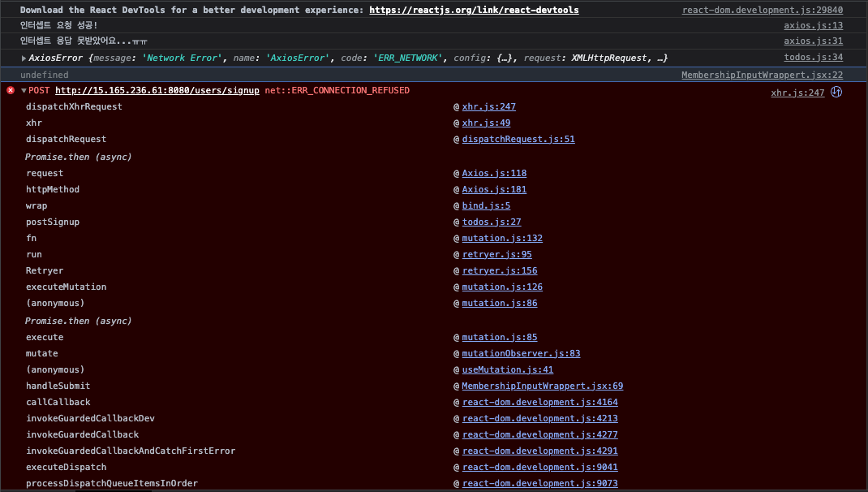This screenshot has height=492, width=868.
Task: Expand the AxiosError object
Action: pos(24,58)
